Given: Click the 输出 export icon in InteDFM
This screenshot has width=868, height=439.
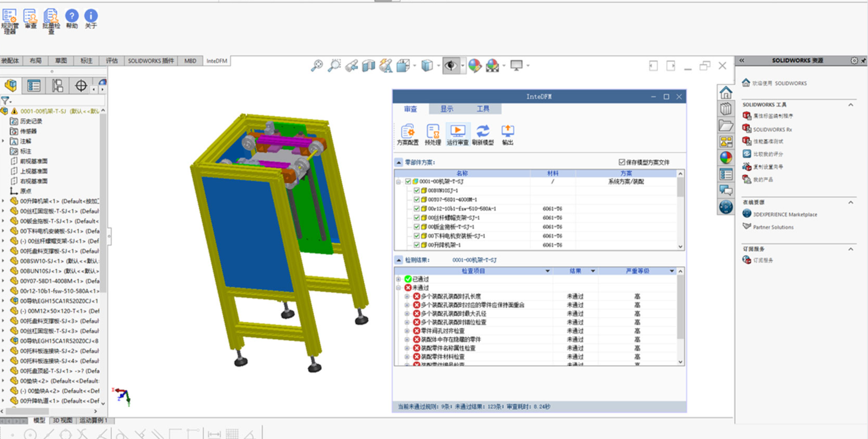Looking at the screenshot, I should pos(507,135).
